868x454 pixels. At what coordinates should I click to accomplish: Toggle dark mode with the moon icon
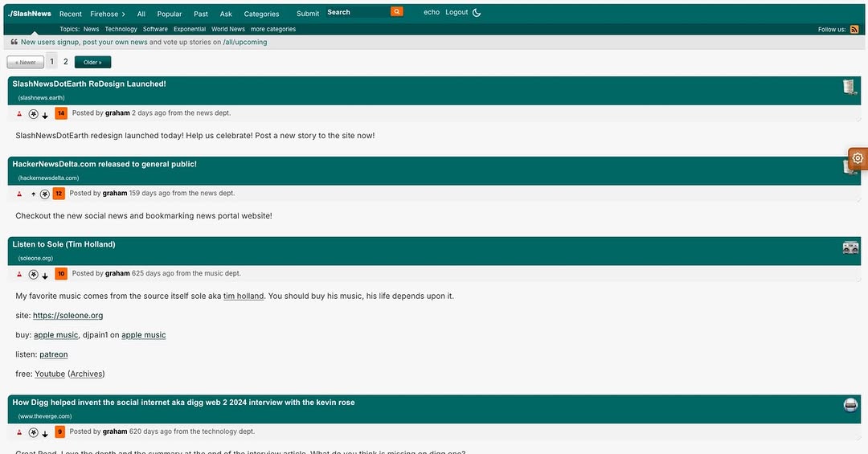pyautogui.click(x=477, y=12)
